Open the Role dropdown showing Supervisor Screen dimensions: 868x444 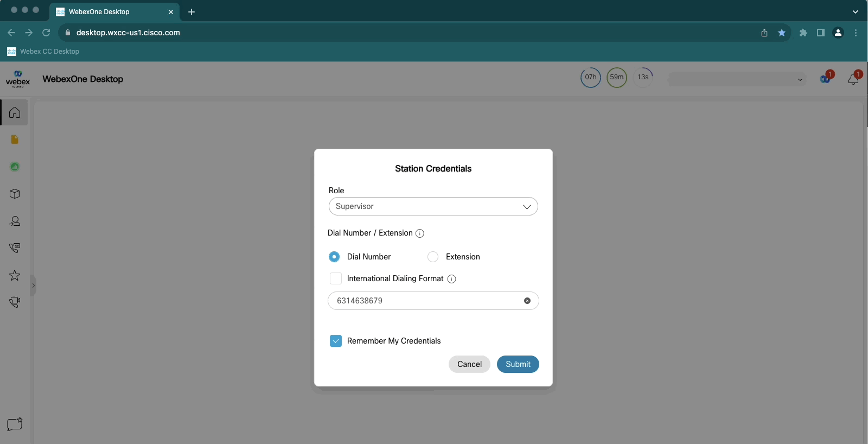tap(433, 206)
